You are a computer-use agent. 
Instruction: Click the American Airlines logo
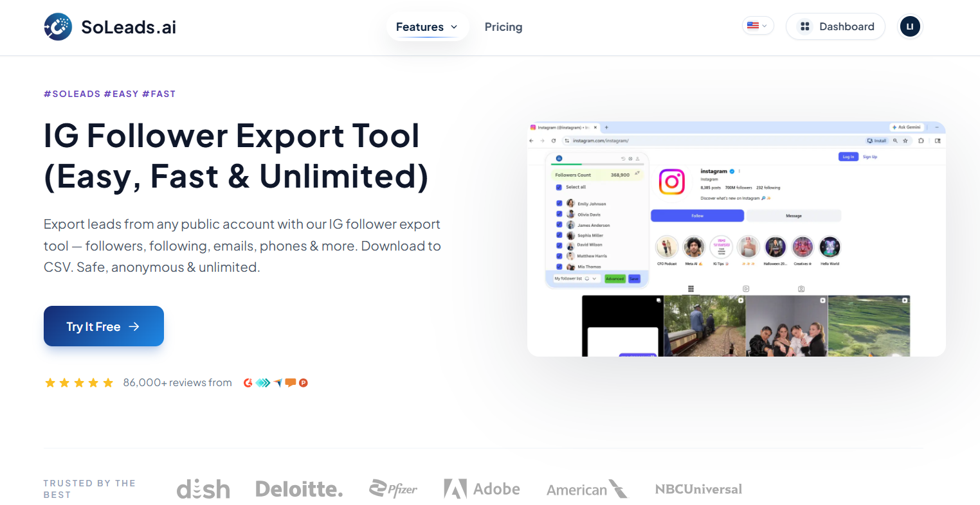click(586, 489)
